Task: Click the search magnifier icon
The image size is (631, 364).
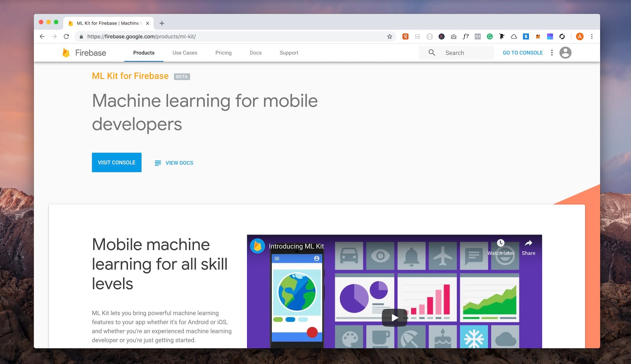Action: point(432,53)
